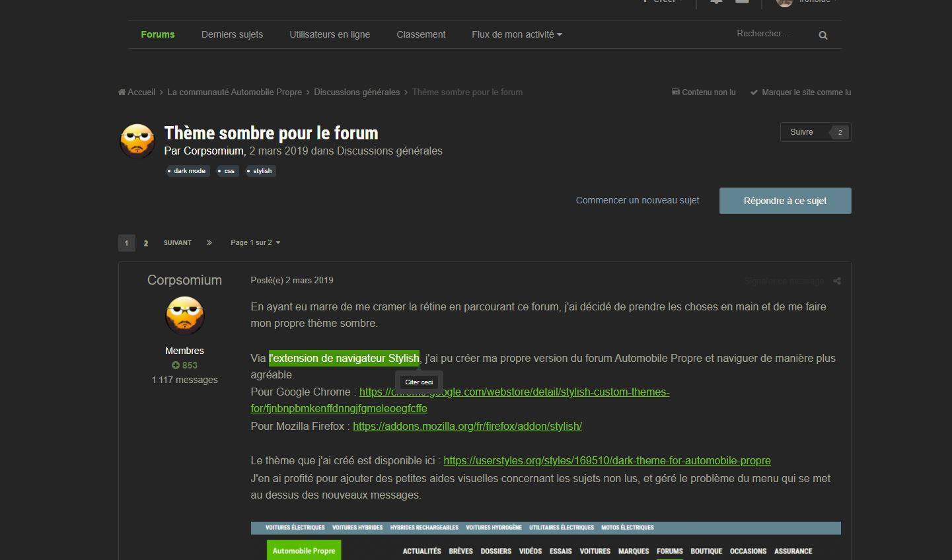The image size is (952, 560).
Task: Click the Citer ceci popup button
Action: 419,382
